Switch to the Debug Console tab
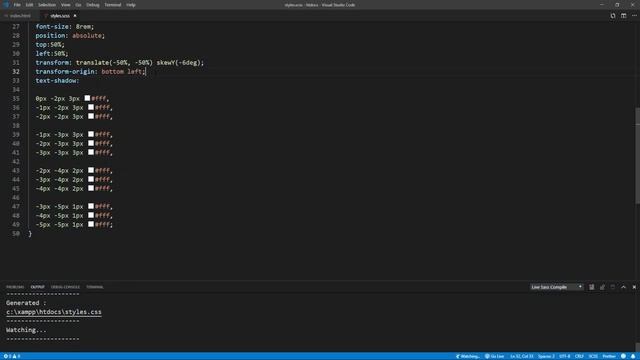 [65, 287]
